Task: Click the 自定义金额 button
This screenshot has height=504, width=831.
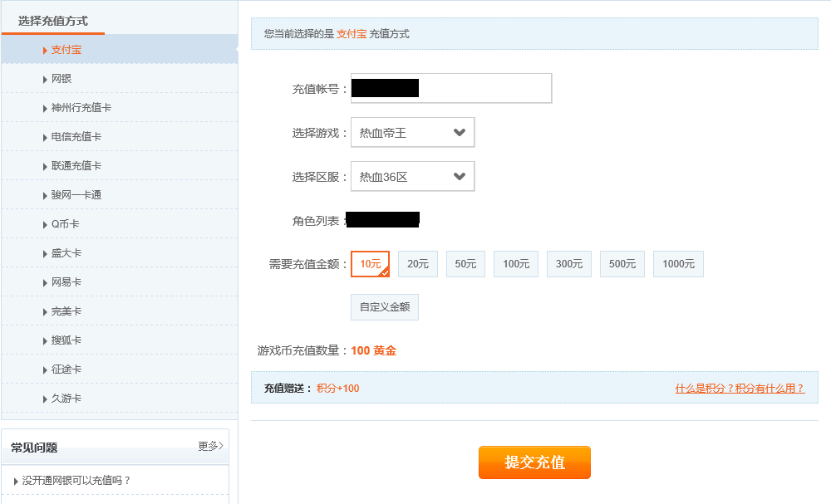Action: 384,306
